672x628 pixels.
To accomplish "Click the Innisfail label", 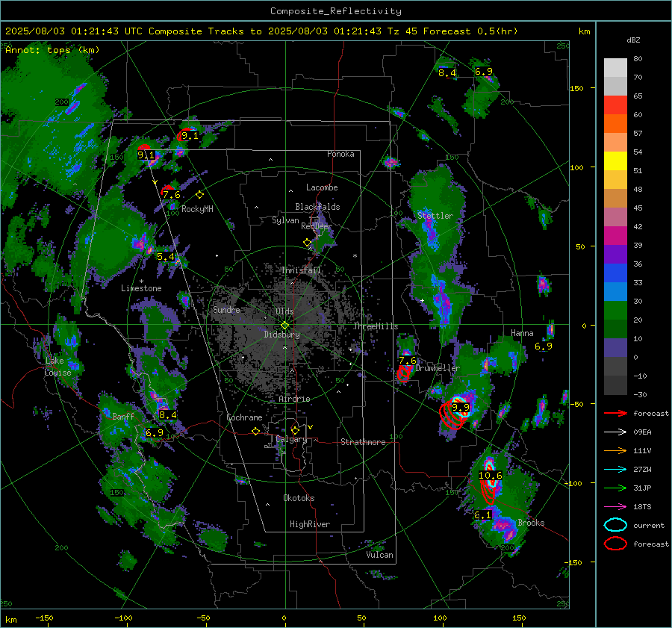I will 301,270.
